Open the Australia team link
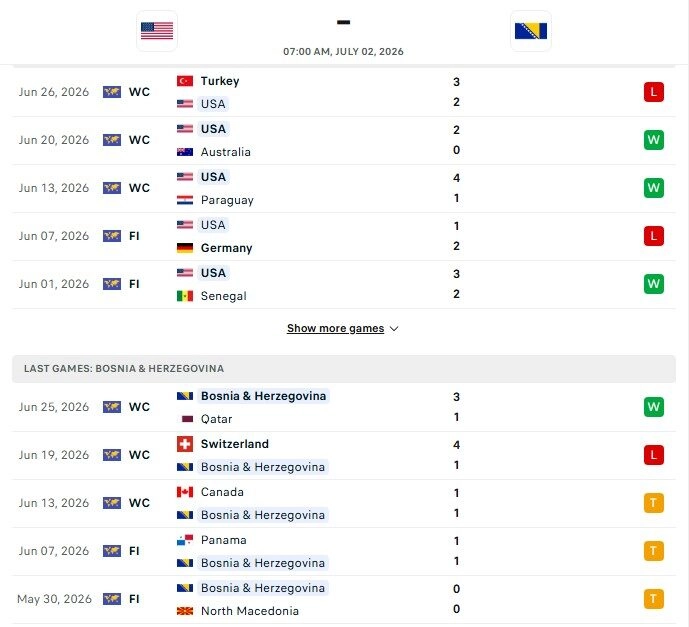The width and height of the screenshot is (689, 627). coord(225,152)
